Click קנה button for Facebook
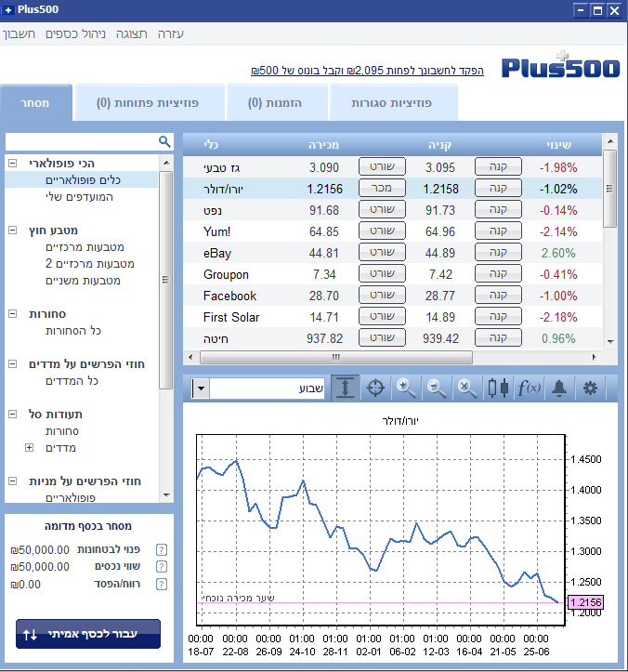This screenshot has height=672, width=628. tap(498, 296)
